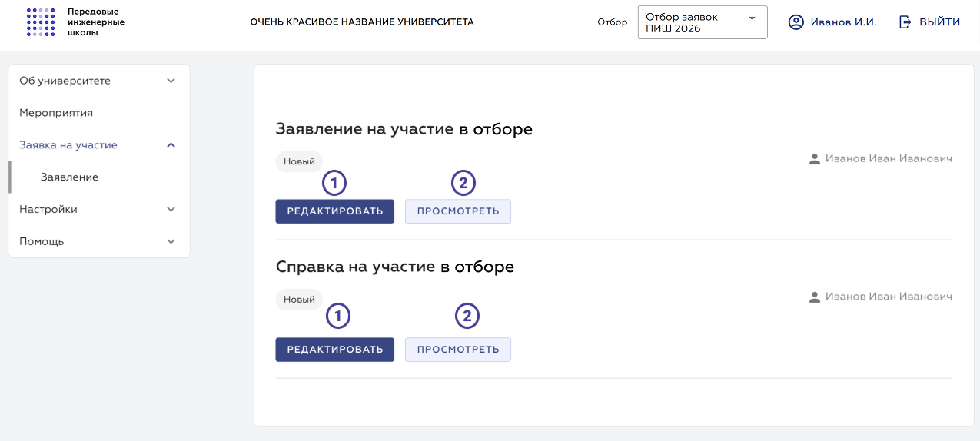Open Настройки sidebar section

click(x=98, y=209)
